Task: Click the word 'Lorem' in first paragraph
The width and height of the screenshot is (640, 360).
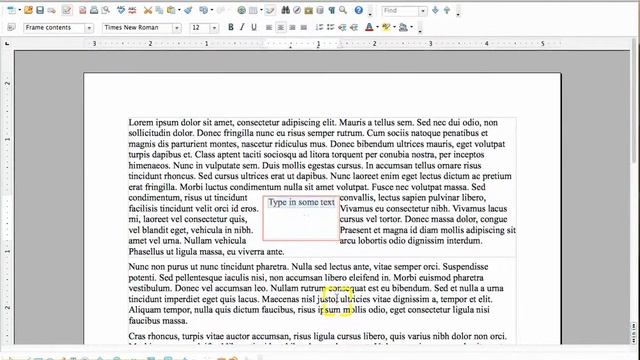Action: [x=141, y=122]
